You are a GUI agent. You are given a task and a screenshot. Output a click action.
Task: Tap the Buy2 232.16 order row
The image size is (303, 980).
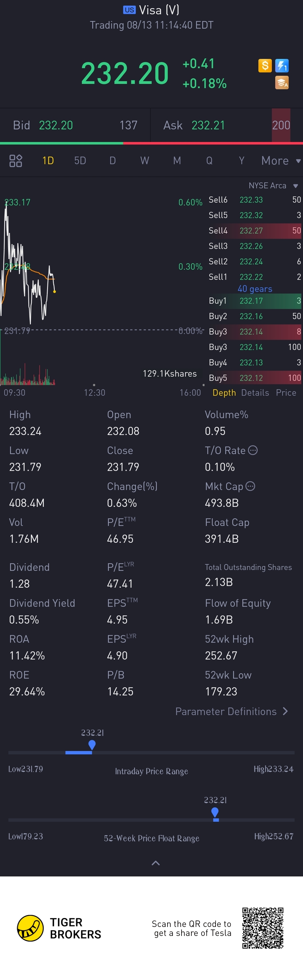[254, 316]
